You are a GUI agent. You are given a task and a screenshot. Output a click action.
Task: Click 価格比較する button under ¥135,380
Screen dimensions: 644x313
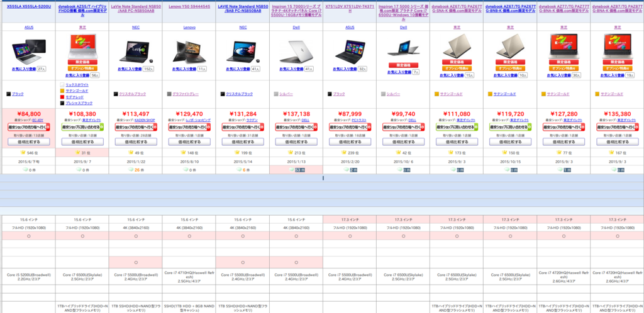tap(618, 141)
